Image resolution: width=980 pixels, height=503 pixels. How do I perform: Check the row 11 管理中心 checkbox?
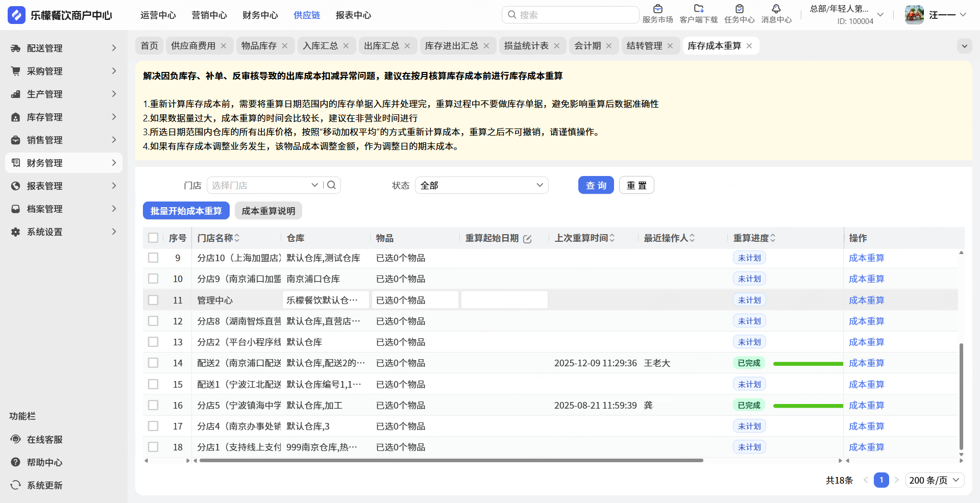tap(153, 300)
